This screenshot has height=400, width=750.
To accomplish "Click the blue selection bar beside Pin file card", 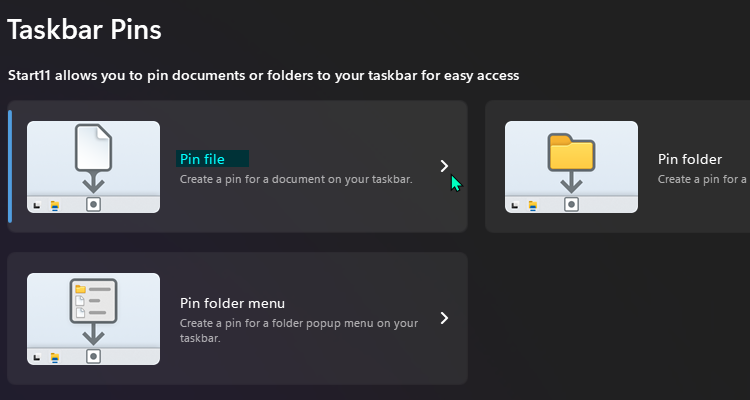I will 10,166.
